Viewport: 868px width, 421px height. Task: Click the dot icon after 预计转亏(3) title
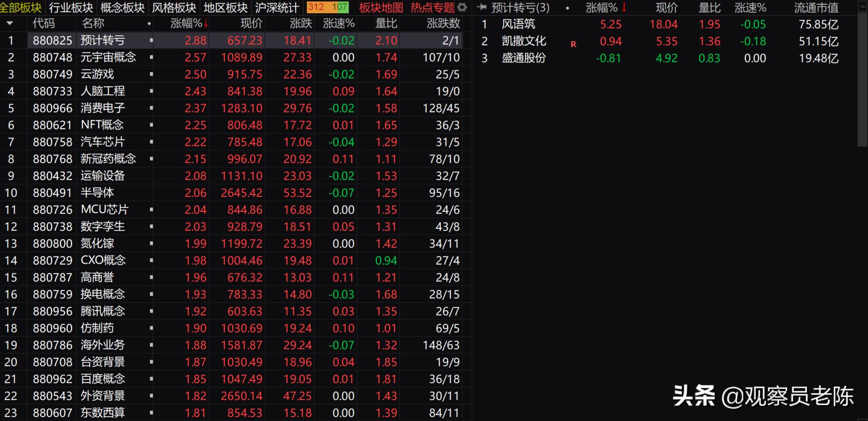pyautogui.click(x=568, y=8)
